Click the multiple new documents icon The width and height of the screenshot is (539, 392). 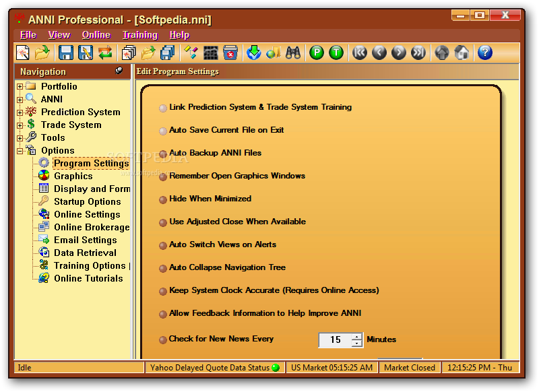pos(129,53)
